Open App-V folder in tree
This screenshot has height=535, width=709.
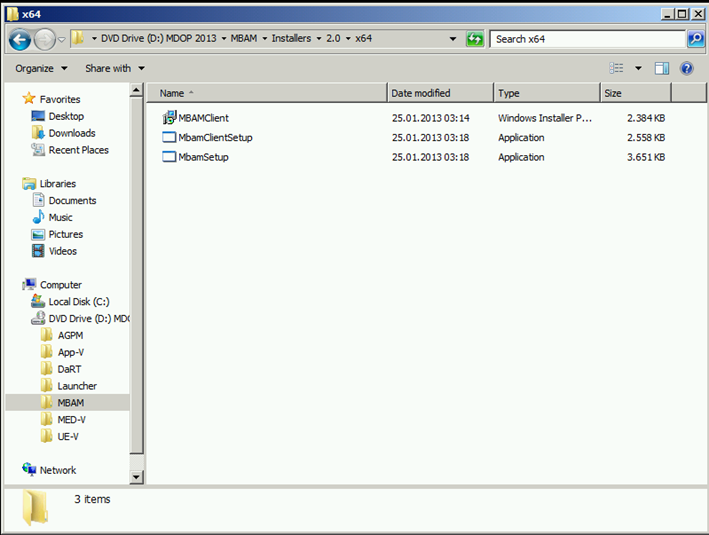coord(71,352)
